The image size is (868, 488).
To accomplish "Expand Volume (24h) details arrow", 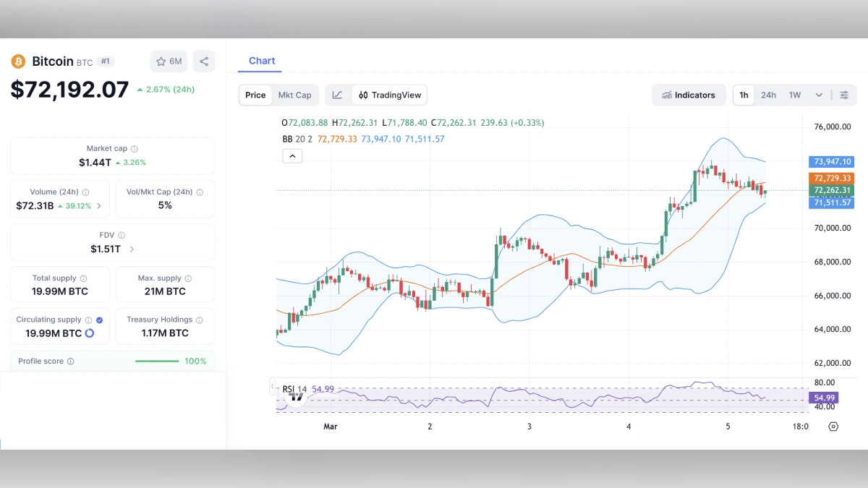I will coord(100,206).
